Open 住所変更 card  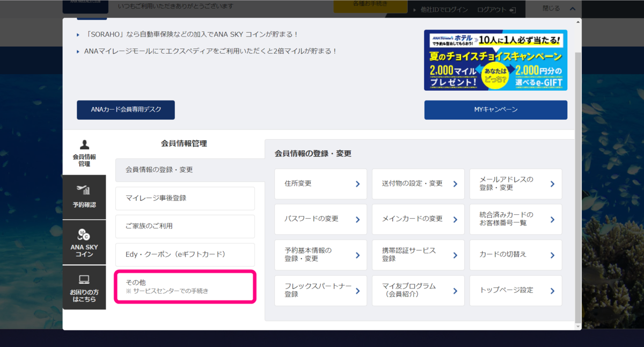click(321, 184)
